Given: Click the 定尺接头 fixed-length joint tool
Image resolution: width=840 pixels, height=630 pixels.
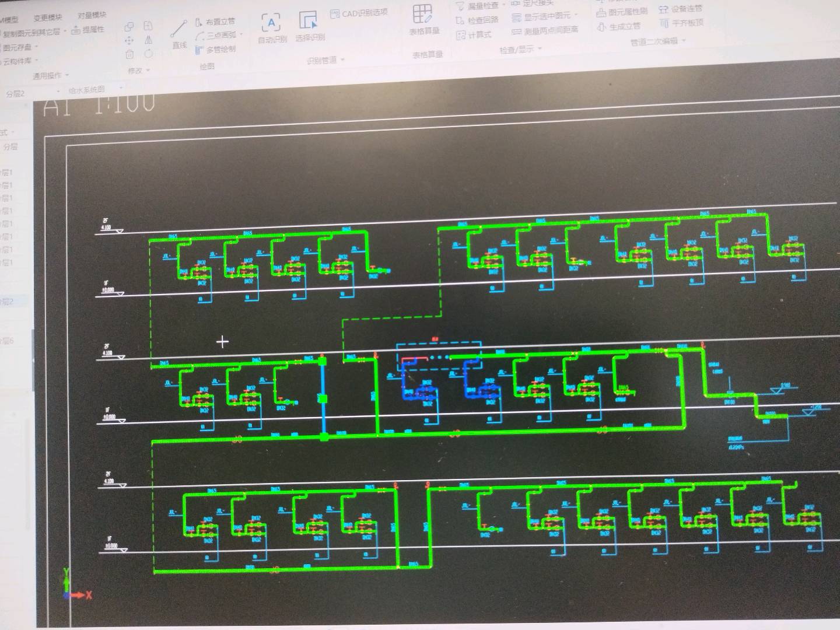Looking at the screenshot, I should (x=532, y=3).
